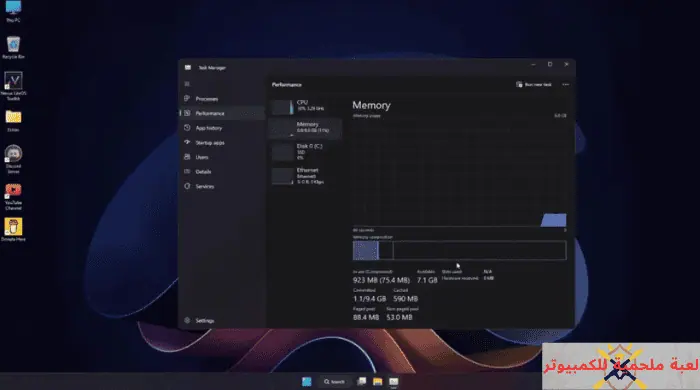700x390 pixels.
Task: Open File Explorer from the taskbar
Action: click(x=378, y=382)
